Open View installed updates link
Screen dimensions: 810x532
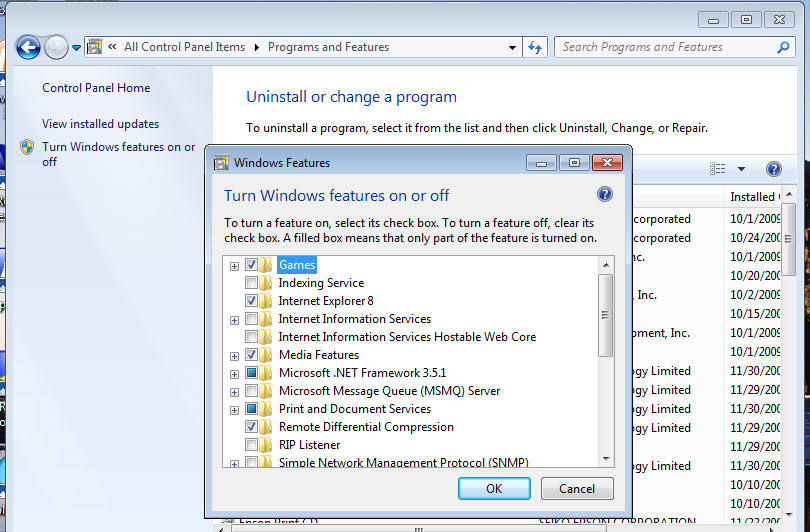[100, 124]
